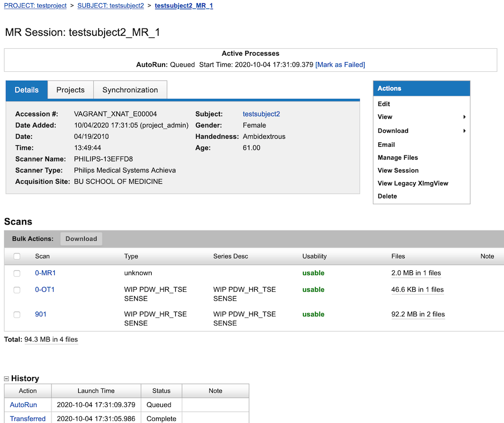This screenshot has height=423, width=504.
Task: Mark the AutoRun process as Failed
Action: pyautogui.click(x=340, y=64)
